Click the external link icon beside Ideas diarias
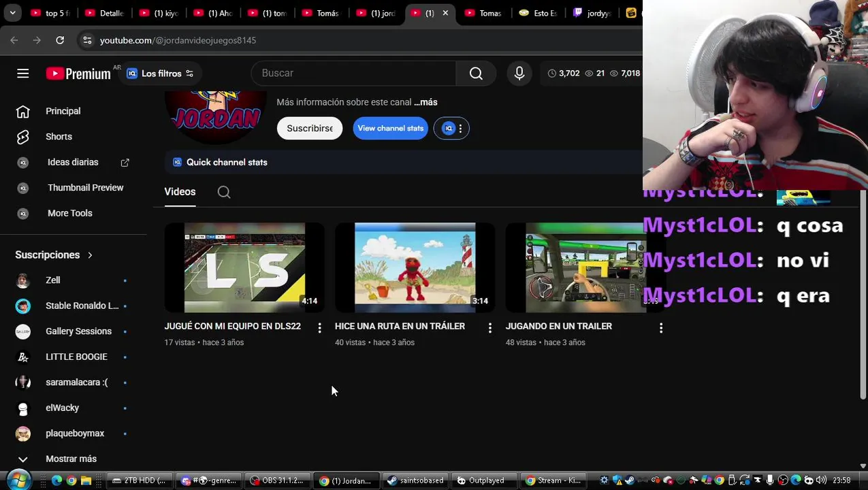 125,163
